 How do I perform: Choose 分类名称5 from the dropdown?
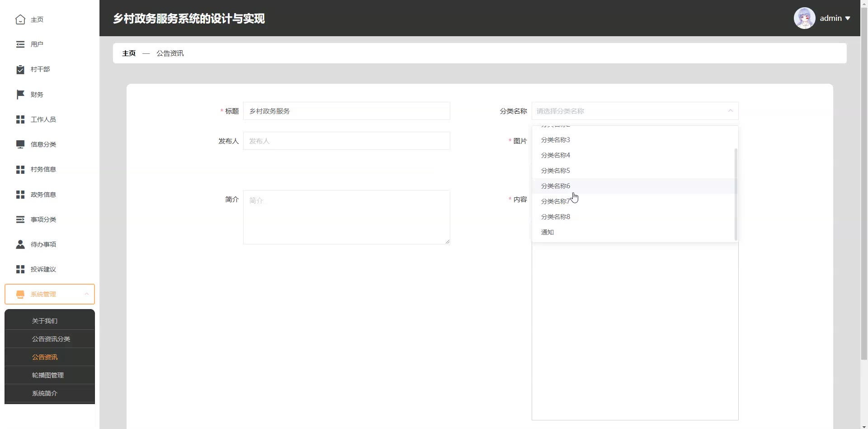[633, 171]
